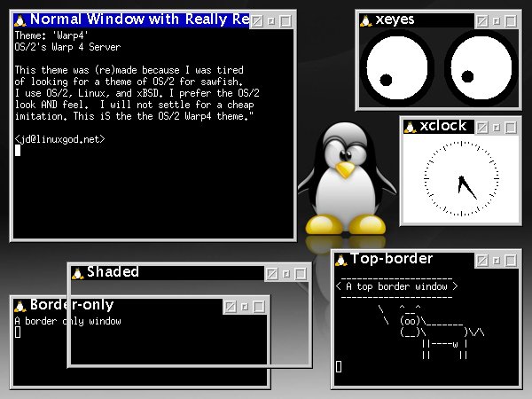Click the small-square button on Border-only window

click(x=245, y=307)
